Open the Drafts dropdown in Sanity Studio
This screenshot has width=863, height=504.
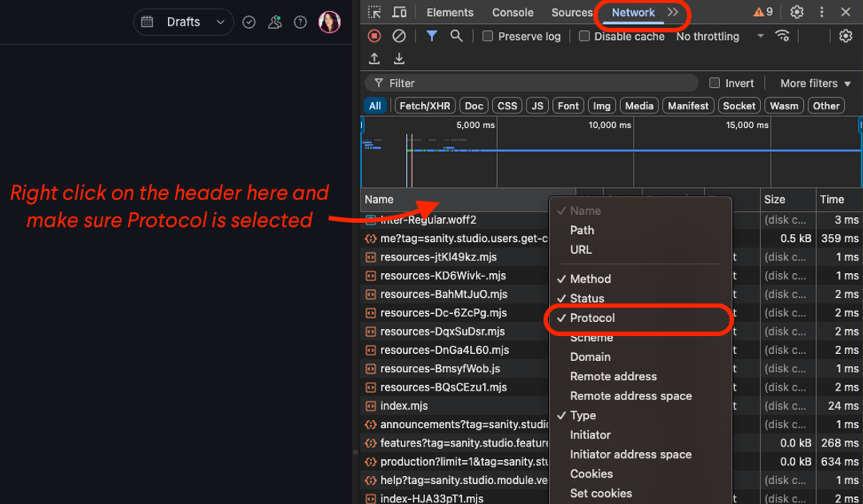183,22
